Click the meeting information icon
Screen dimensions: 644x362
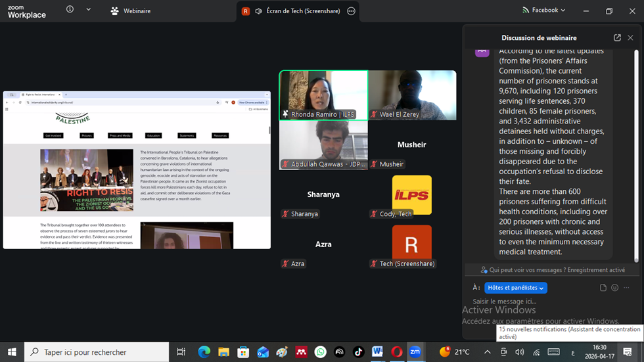tap(70, 10)
